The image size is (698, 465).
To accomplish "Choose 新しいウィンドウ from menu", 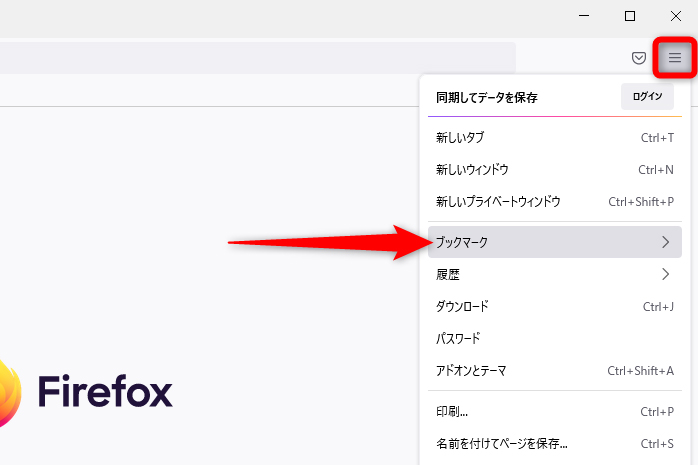I will click(555, 170).
